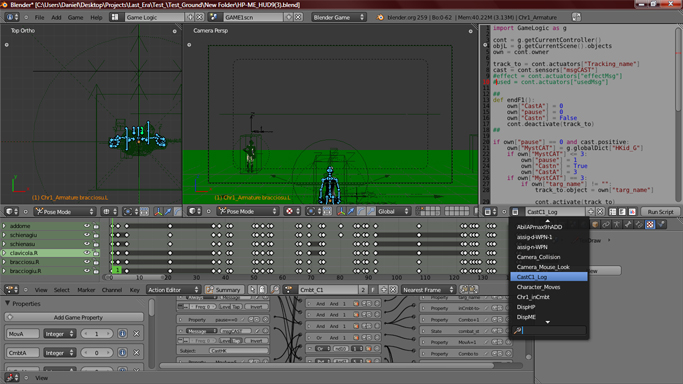
Task: Open the Bone Constraints tab icon
Action: pos(639,225)
